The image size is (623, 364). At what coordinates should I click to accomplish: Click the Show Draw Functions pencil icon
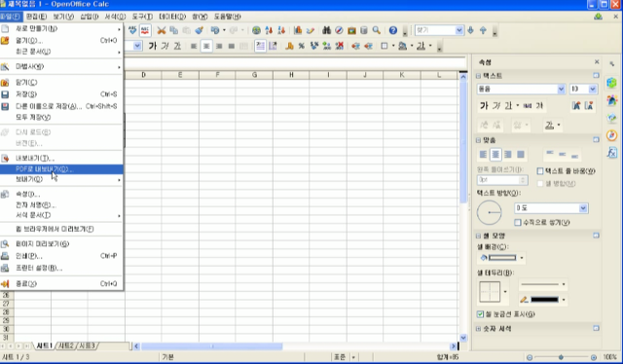[311, 30]
